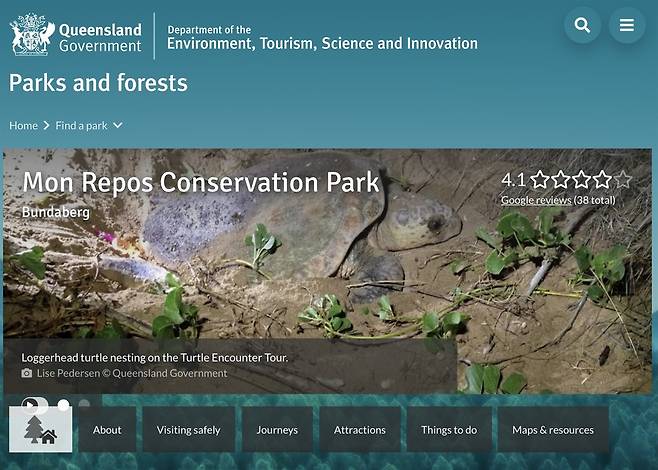This screenshot has height=470, width=658.
Task: Click the park home tree icon
Action: (x=41, y=430)
